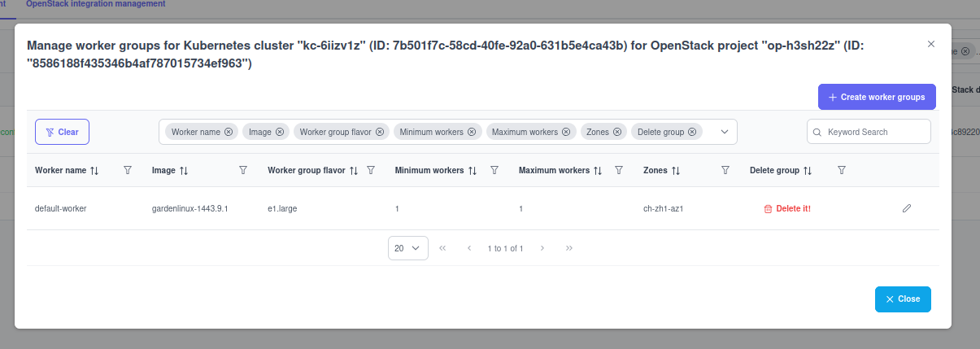Click the Delete it! button
This screenshot has width=980, height=349.
point(787,208)
